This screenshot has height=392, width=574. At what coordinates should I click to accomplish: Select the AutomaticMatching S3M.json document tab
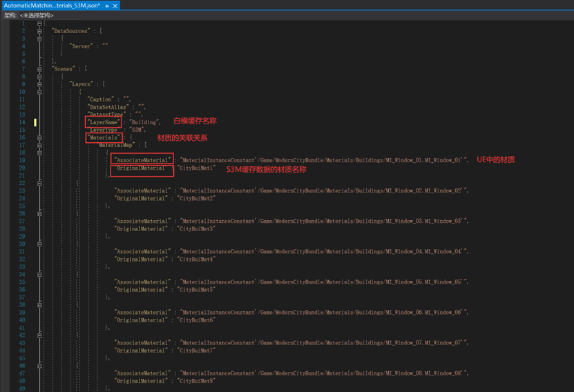click(52, 6)
